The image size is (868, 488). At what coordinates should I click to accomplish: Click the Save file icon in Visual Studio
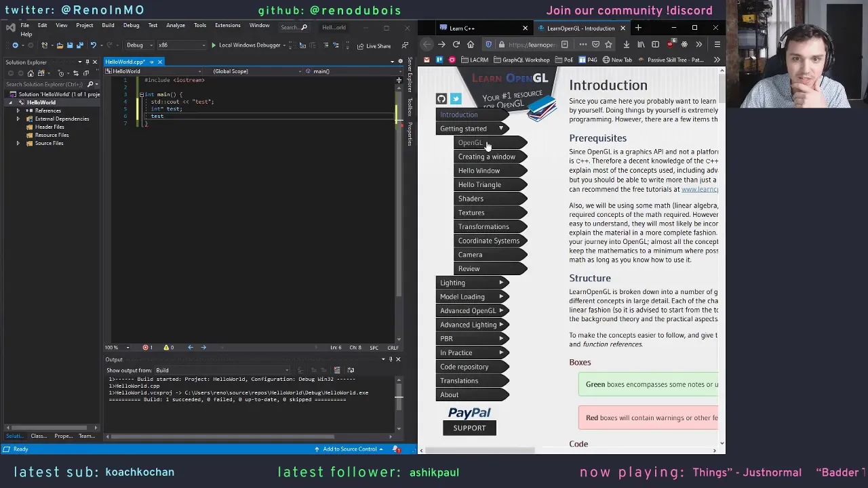[x=69, y=45]
